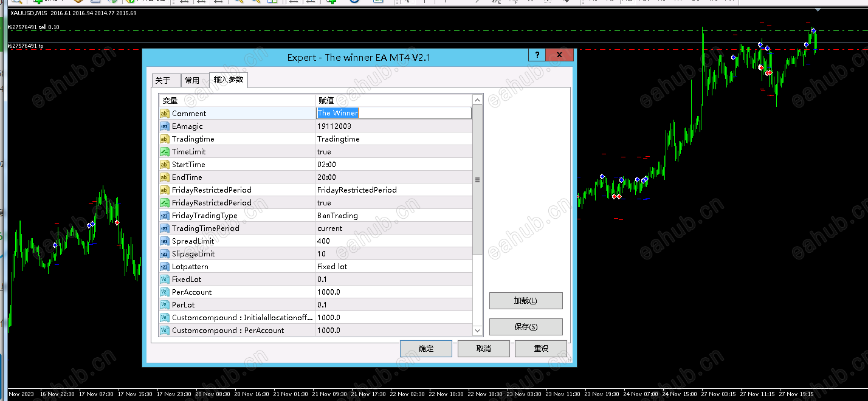Open the 关于 tab
The width and height of the screenshot is (868, 401).
point(167,80)
